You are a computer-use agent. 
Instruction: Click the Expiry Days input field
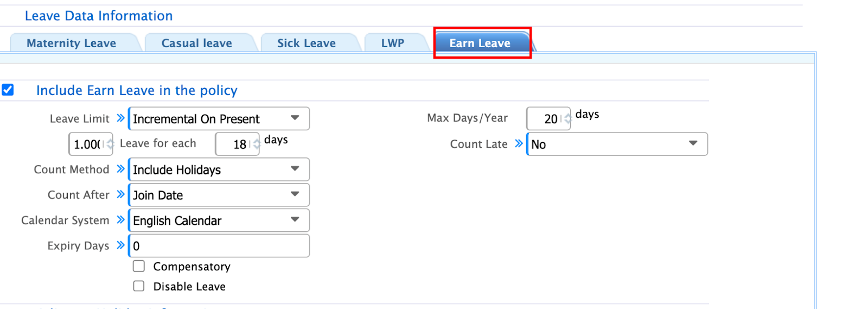pyautogui.click(x=219, y=246)
